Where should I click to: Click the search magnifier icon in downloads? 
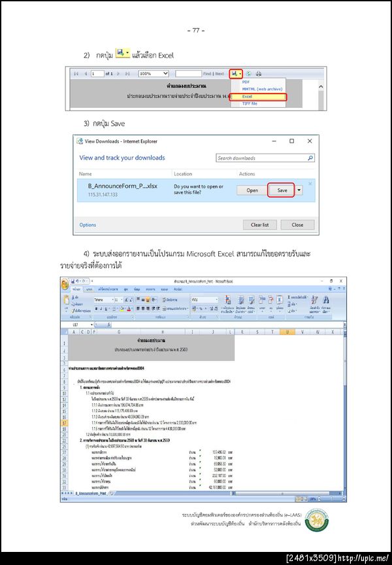click(x=310, y=158)
